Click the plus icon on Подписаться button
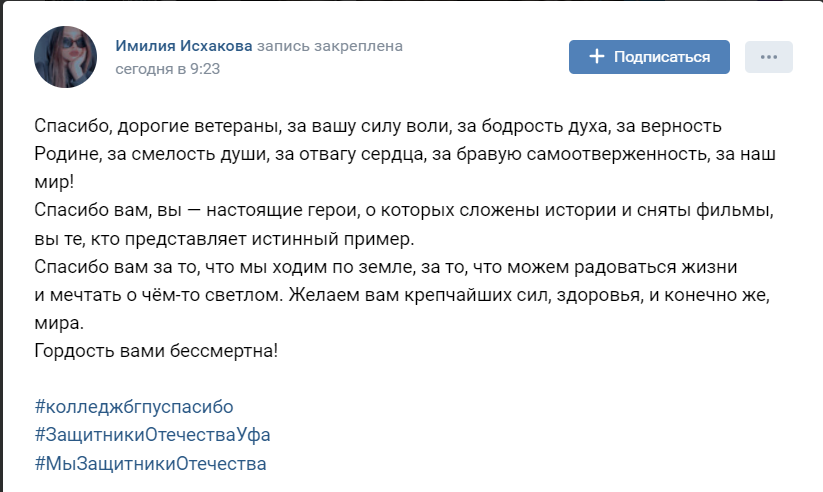The image size is (823, 492). pyautogui.click(x=597, y=57)
